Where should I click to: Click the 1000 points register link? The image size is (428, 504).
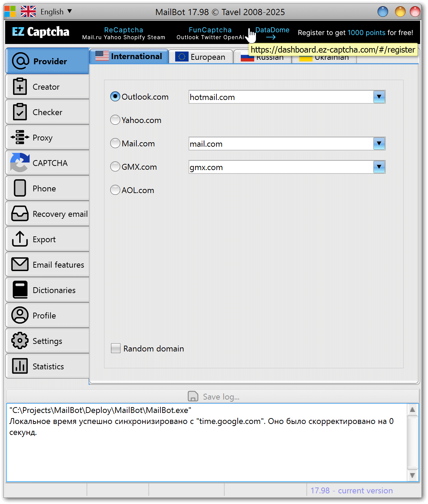coord(366,33)
